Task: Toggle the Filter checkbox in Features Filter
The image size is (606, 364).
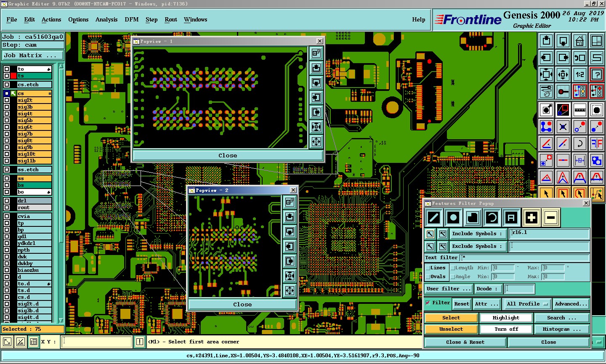Action: (428, 303)
